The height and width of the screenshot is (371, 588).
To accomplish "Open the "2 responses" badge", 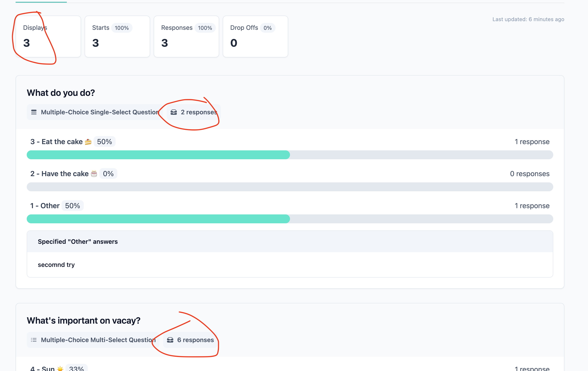I will (x=193, y=112).
